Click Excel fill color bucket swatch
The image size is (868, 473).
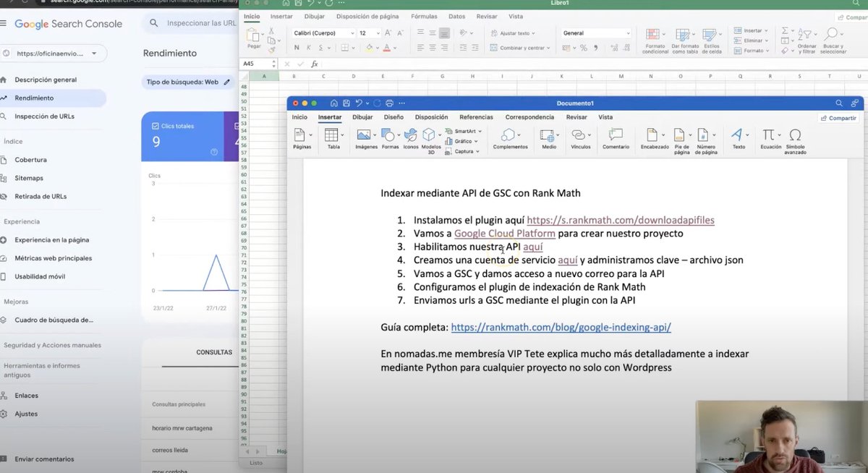pos(369,48)
